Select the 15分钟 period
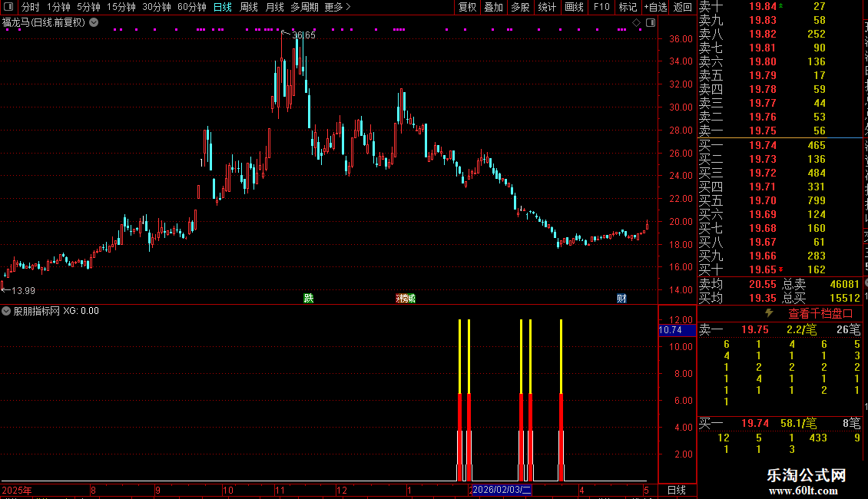This screenshot has width=868, height=499. coord(121,7)
